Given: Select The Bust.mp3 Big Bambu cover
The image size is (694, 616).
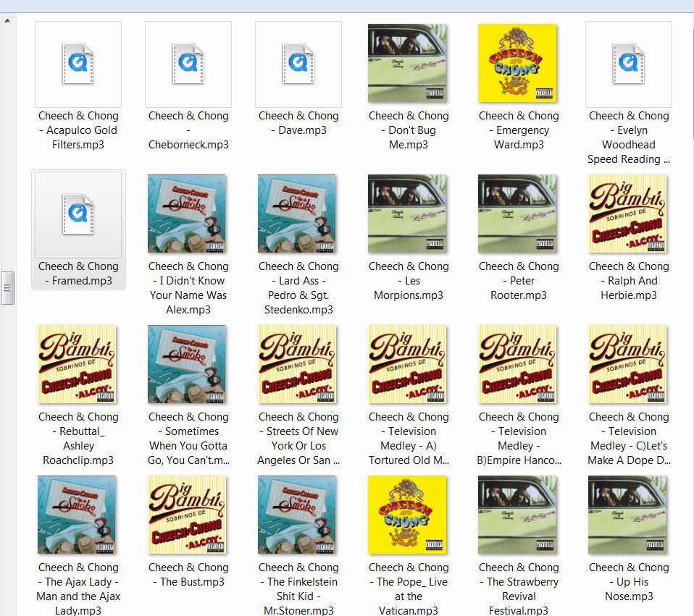Looking at the screenshot, I should click(187, 515).
